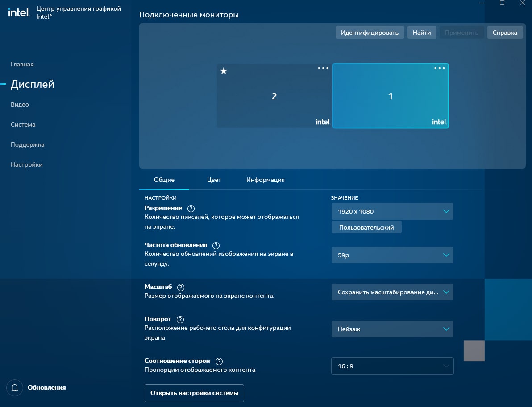
Task: Show help for Соотношение сторон
Action: coord(219,361)
